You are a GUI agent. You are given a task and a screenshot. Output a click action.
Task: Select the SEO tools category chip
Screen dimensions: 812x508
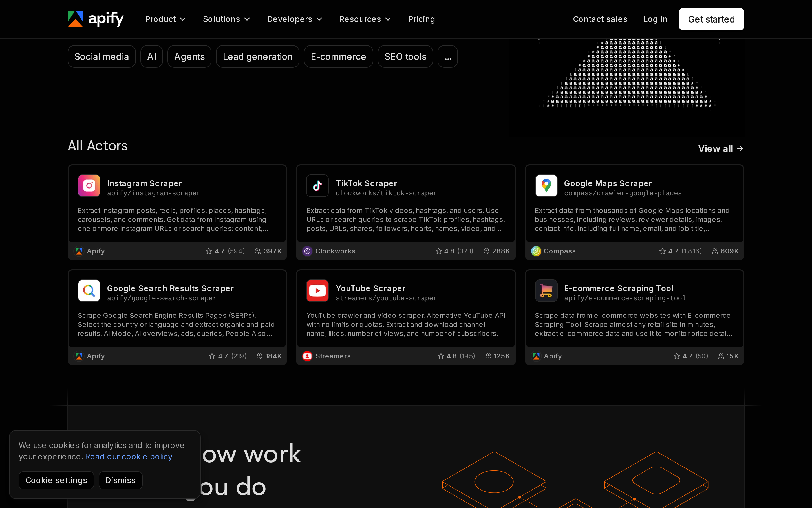pos(405,56)
